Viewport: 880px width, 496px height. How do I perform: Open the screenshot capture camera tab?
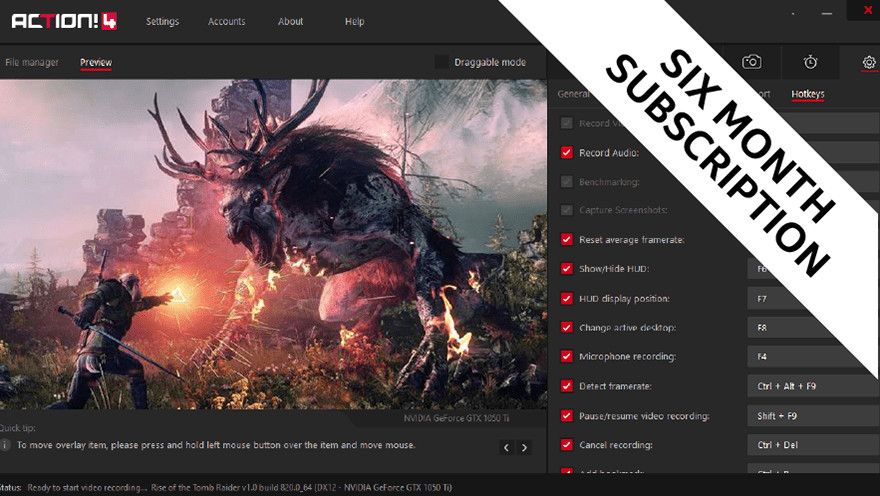(x=751, y=62)
